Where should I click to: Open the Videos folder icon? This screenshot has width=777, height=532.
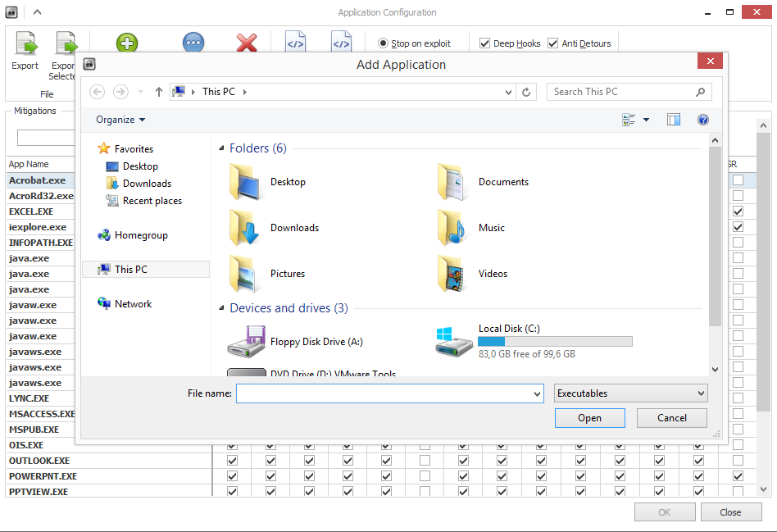pyautogui.click(x=452, y=274)
